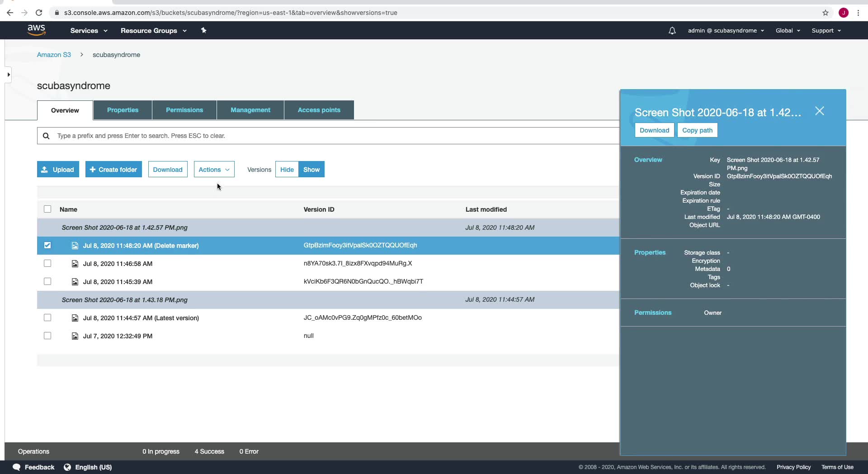Open the Resource Groups dropdown

153,31
